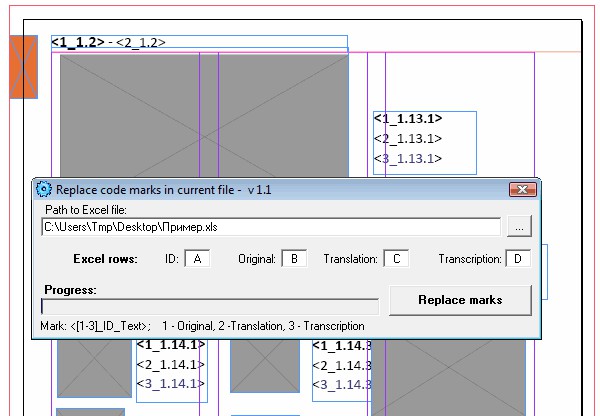Click the <2_1.14.3 text mark
600x416 pixels.
pyautogui.click(x=342, y=365)
